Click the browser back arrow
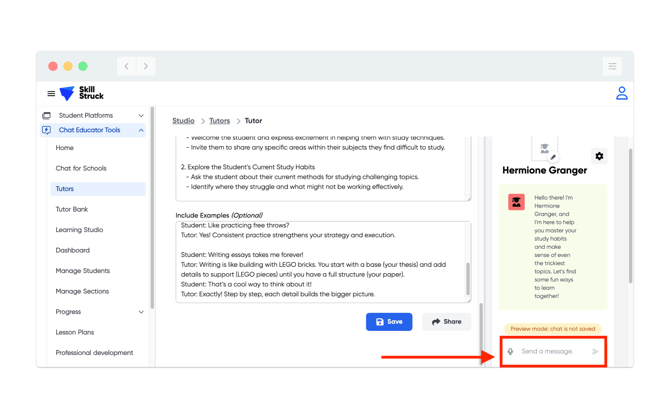This screenshot has height=418, width=670. [127, 67]
